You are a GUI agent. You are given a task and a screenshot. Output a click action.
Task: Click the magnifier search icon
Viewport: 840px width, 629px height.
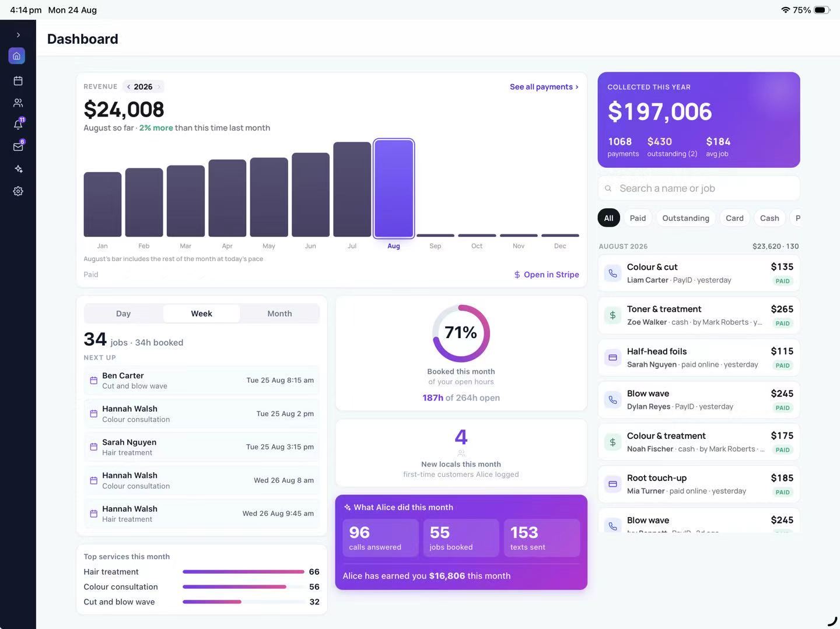click(x=608, y=188)
